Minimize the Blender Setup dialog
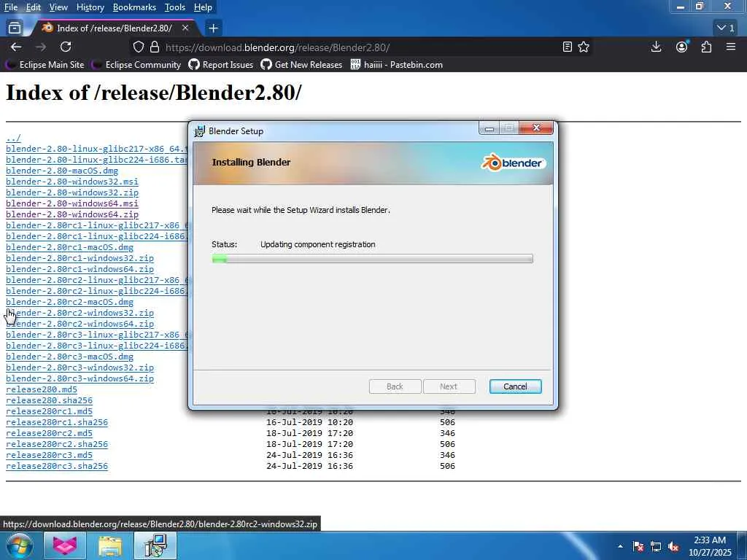This screenshot has width=747, height=560. [x=489, y=128]
